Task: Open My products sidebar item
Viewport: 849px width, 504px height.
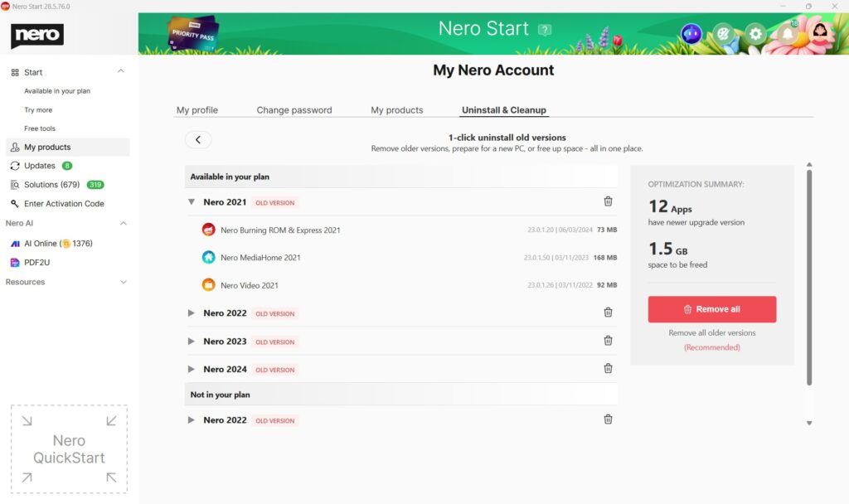Action: [68, 148]
